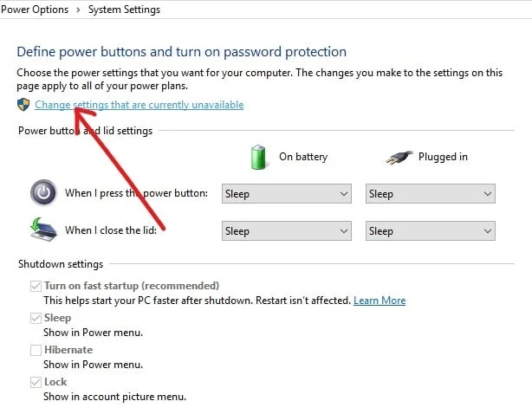Open close lid On battery dropdown

coord(286,231)
